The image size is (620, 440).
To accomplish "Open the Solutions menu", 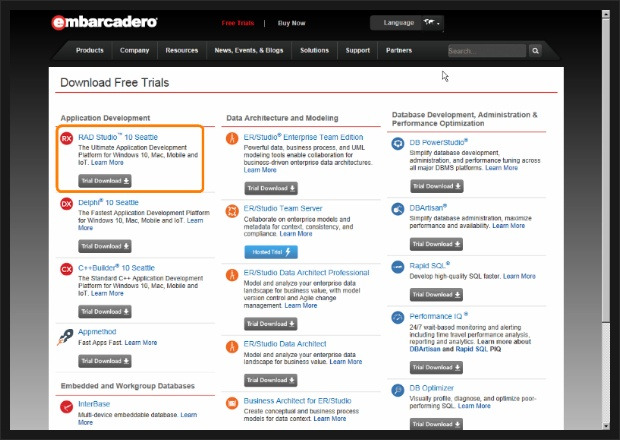I will (x=314, y=50).
